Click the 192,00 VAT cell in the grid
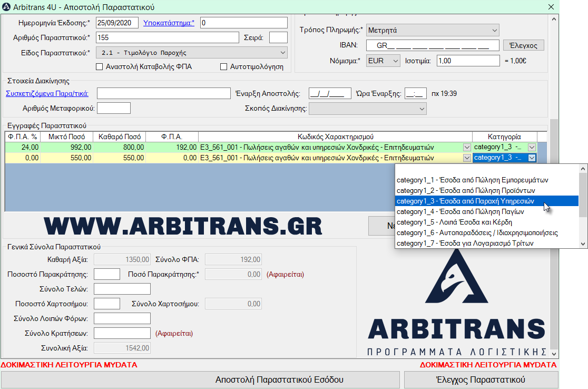The width and height of the screenshot is (588, 389). click(172, 148)
